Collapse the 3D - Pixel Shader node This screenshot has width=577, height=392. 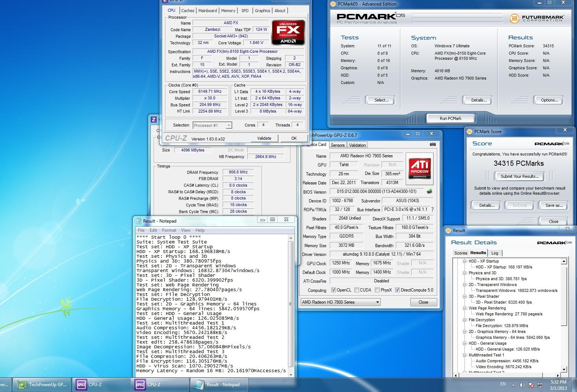(464, 297)
